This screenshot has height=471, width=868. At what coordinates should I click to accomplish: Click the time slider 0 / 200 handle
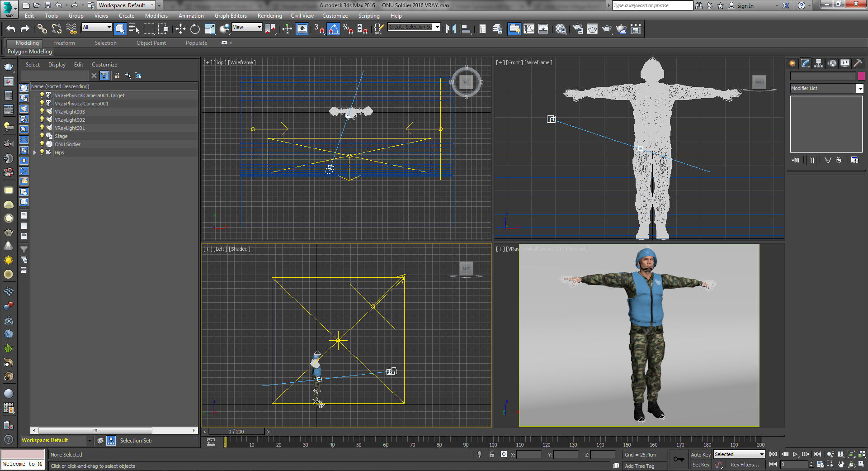point(236,432)
